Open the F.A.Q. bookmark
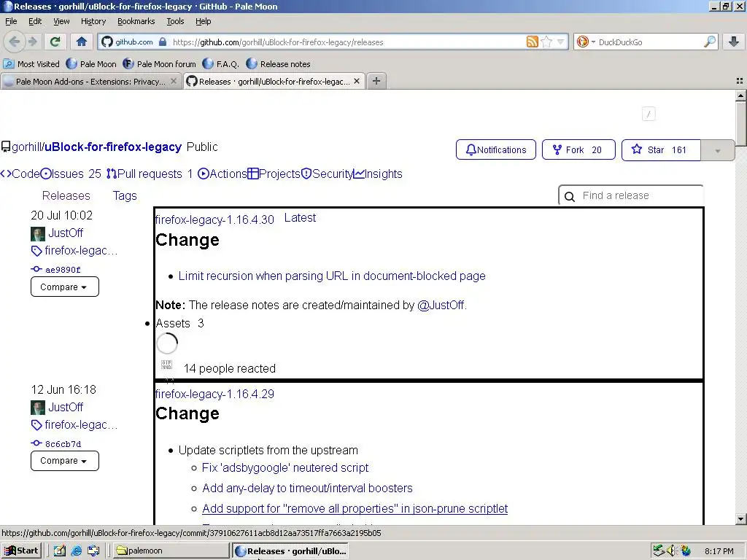Viewport: 747px width, 560px height. pos(220,64)
